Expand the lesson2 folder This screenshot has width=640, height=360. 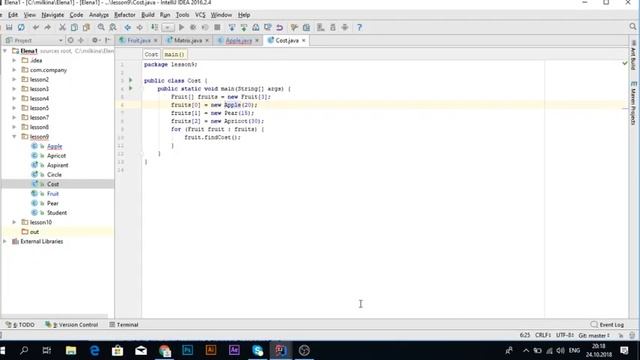(14, 79)
